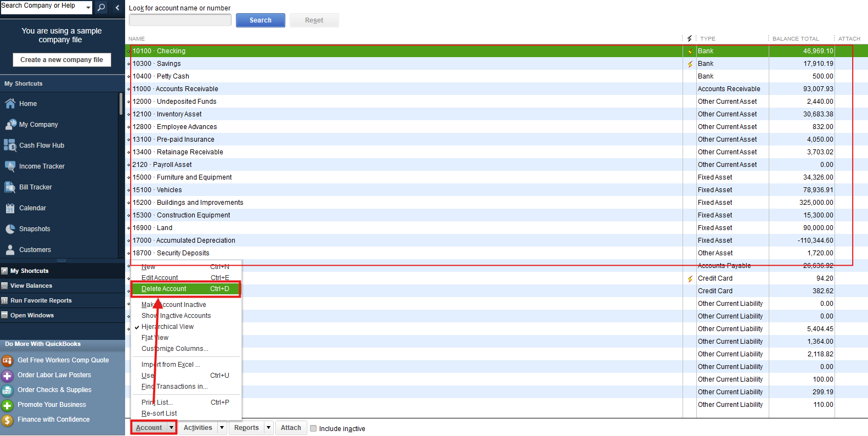Image resolution: width=868 pixels, height=436 pixels.
Task: Click Create a new company file
Action: click(x=61, y=60)
